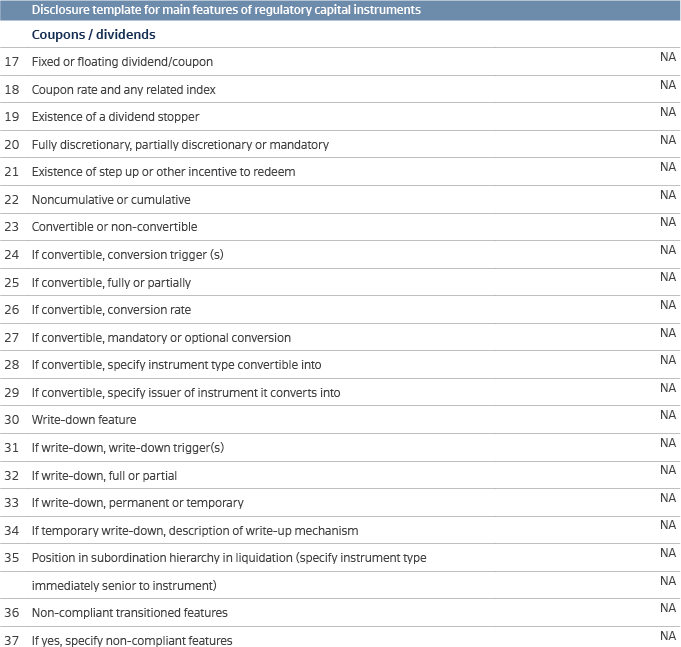Select 'specify instrument type convertible into' row
This screenshot has width=681, height=647.
[176, 365]
